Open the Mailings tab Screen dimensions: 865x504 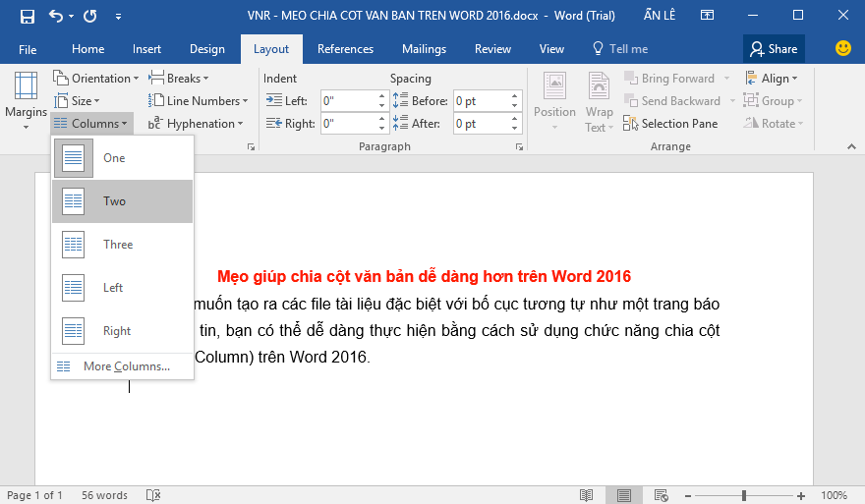pos(425,49)
